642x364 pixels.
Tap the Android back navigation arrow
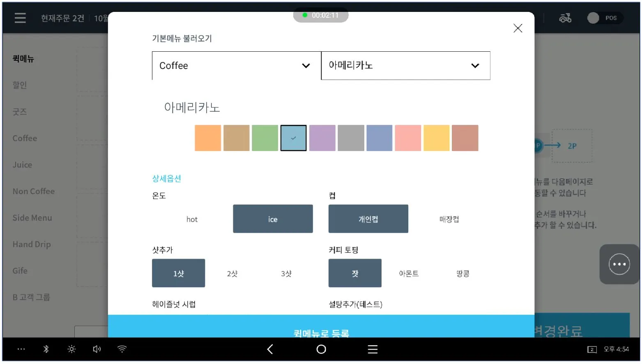tap(270, 349)
